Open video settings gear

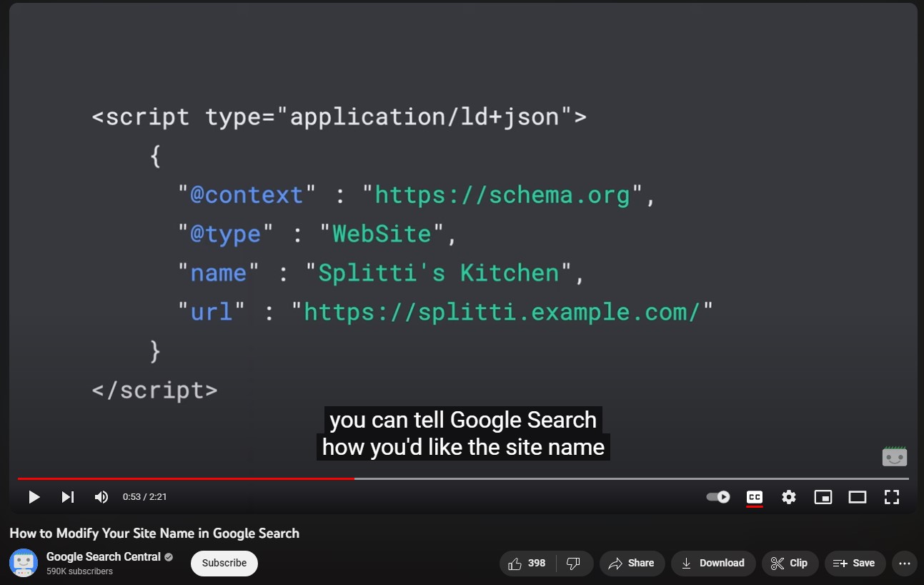(789, 497)
